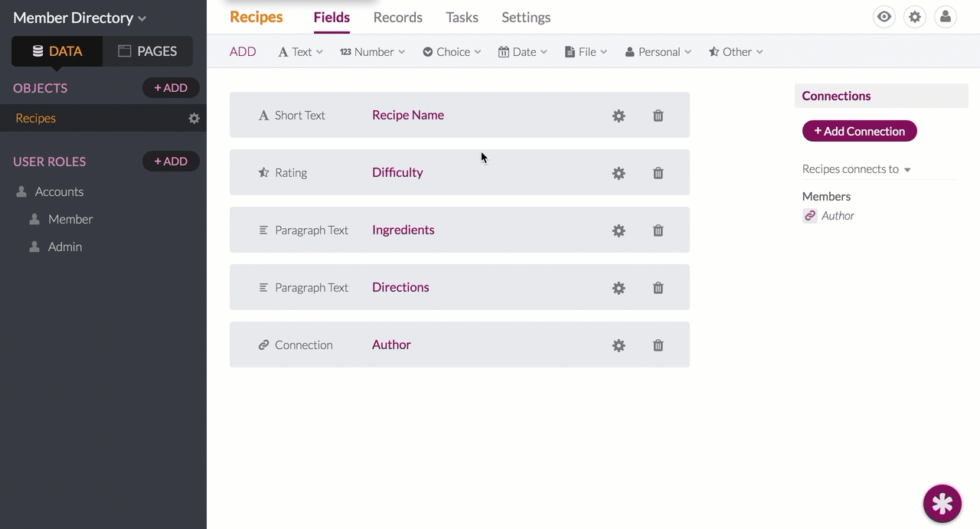This screenshot has width=980, height=529.
Task: Open settings gear for Ingredients field
Action: click(x=619, y=230)
